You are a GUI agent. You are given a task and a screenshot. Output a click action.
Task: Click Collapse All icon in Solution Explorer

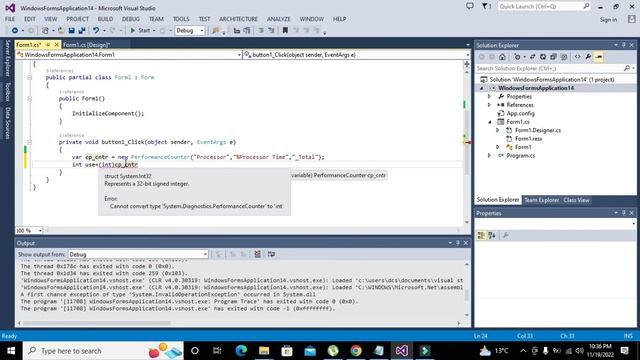553,57
